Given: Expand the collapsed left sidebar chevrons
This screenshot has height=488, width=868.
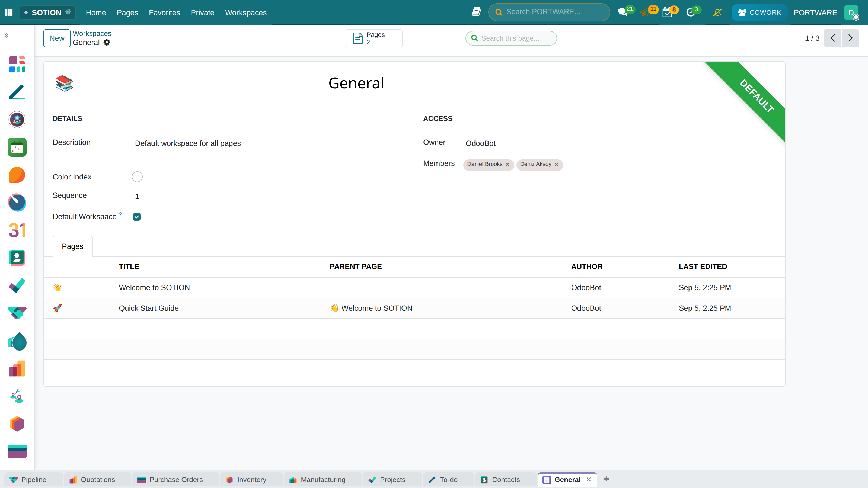Looking at the screenshot, I should click(x=7, y=35).
